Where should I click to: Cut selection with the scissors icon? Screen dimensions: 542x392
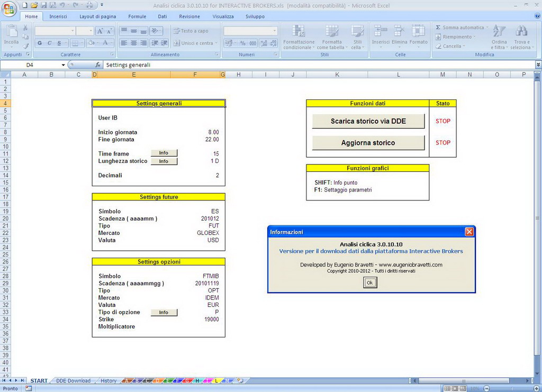(x=25, y=28)
